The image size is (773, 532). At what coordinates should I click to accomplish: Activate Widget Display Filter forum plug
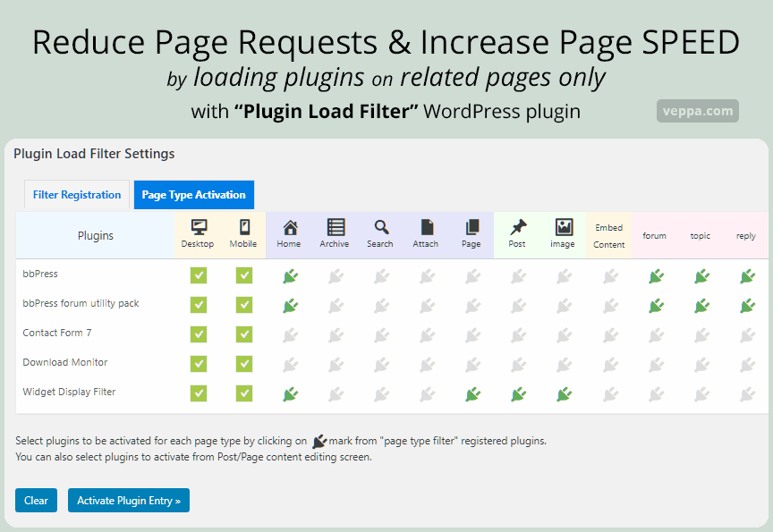coord(656,394)
